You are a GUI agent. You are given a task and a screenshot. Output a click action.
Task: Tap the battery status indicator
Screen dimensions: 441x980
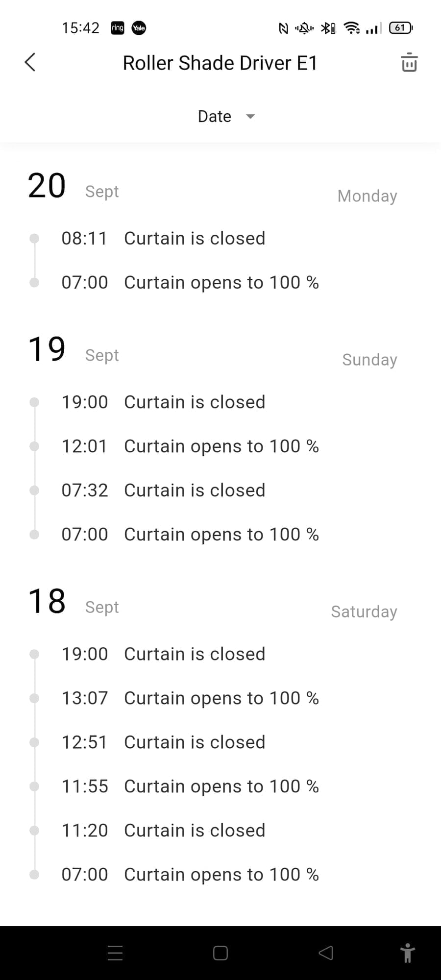(x=401, y=28)
